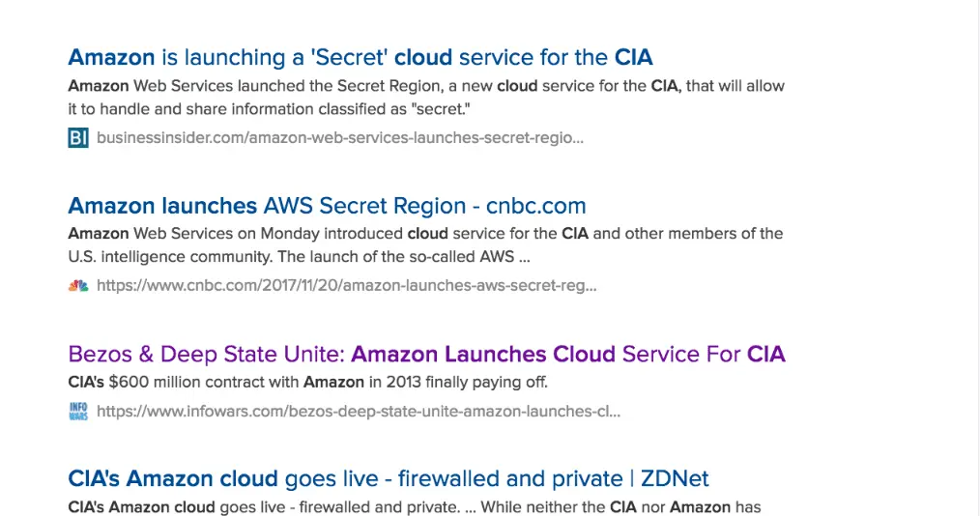Click the Business Insider favicon icon

[78, 137]
